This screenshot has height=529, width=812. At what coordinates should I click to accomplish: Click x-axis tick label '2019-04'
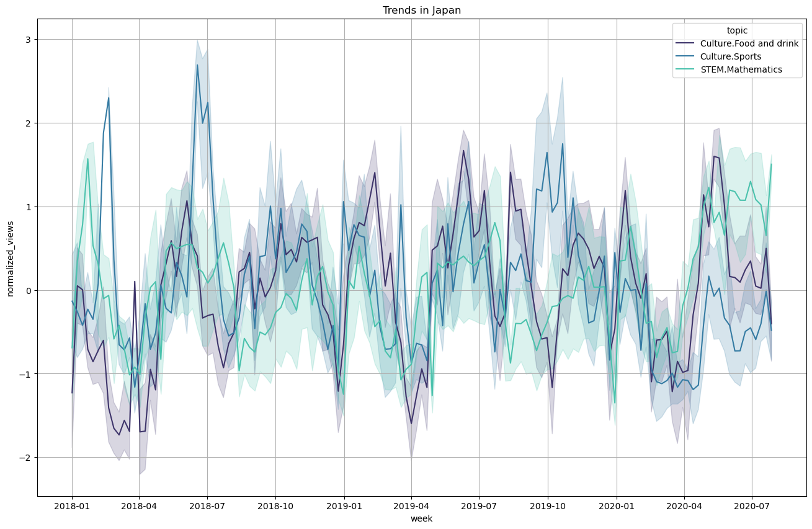click(x=411, y=506)
